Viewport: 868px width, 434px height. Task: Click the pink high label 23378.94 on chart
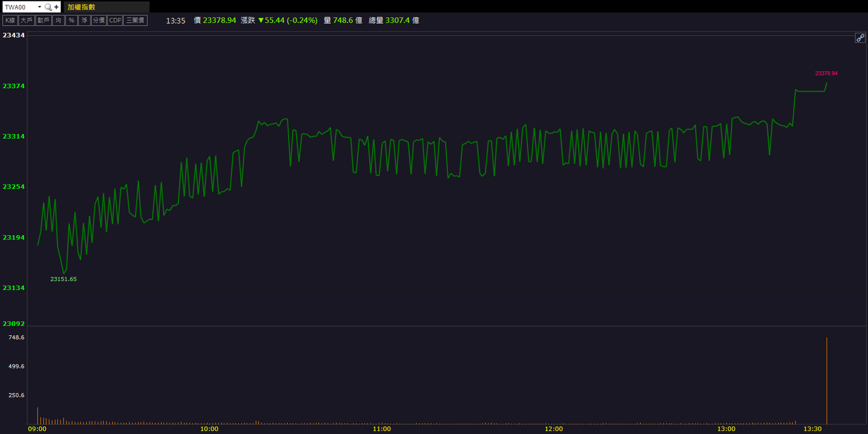tap(826, 74)
